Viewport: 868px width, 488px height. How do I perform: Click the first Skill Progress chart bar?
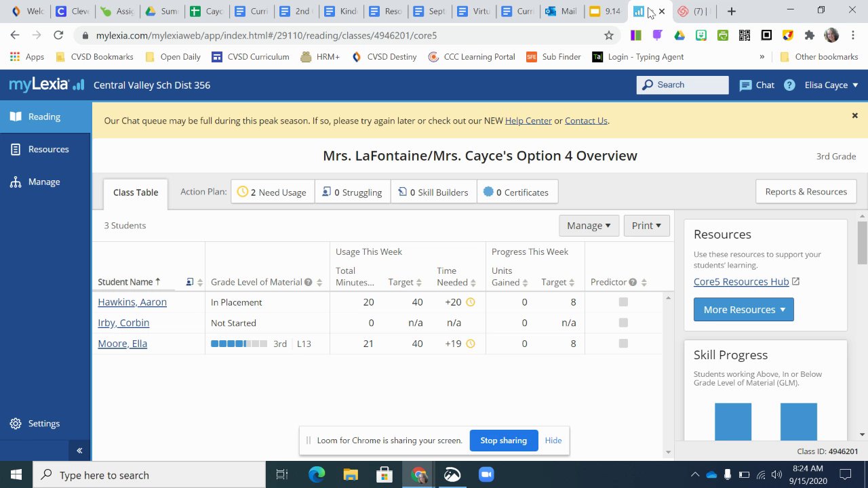(733, 422)
